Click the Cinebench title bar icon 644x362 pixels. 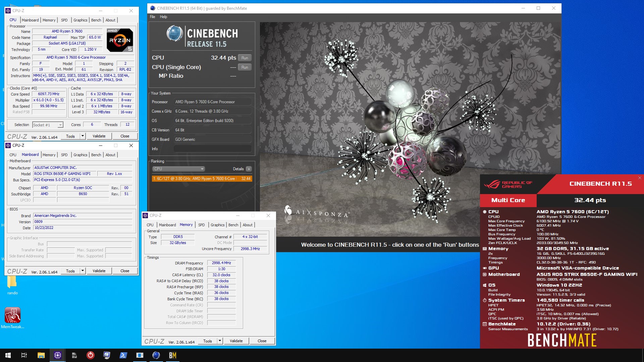click(x=153, y=8)
